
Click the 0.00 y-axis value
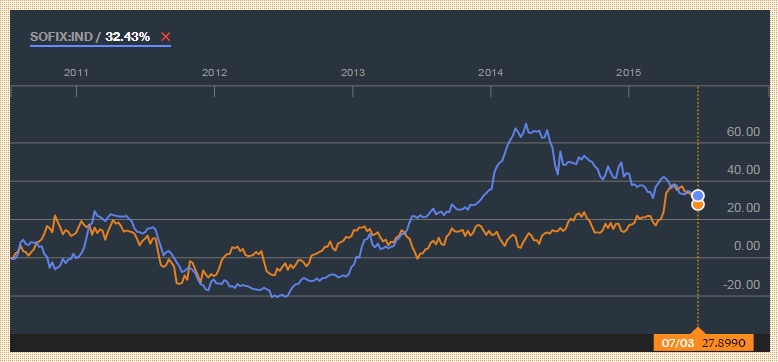747,246
